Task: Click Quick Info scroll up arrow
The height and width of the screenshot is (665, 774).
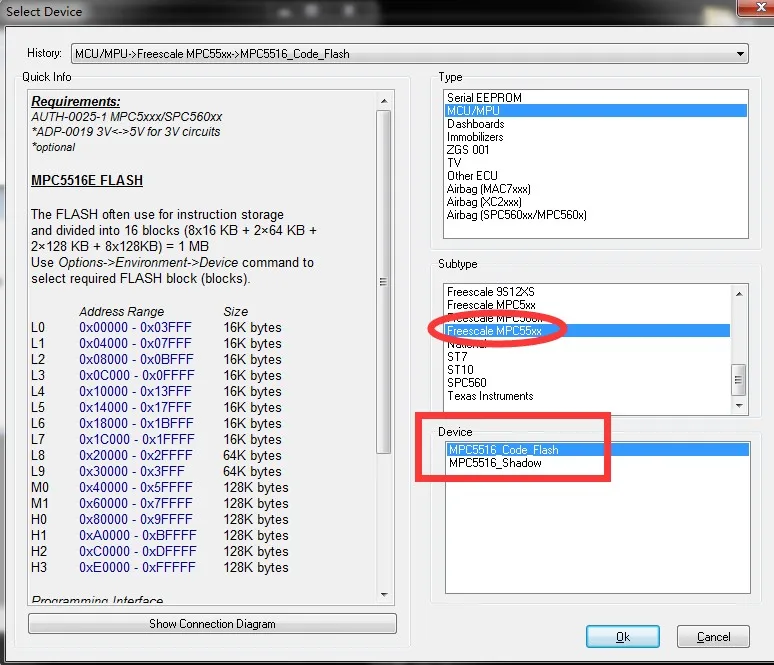Action: [384, 101]
